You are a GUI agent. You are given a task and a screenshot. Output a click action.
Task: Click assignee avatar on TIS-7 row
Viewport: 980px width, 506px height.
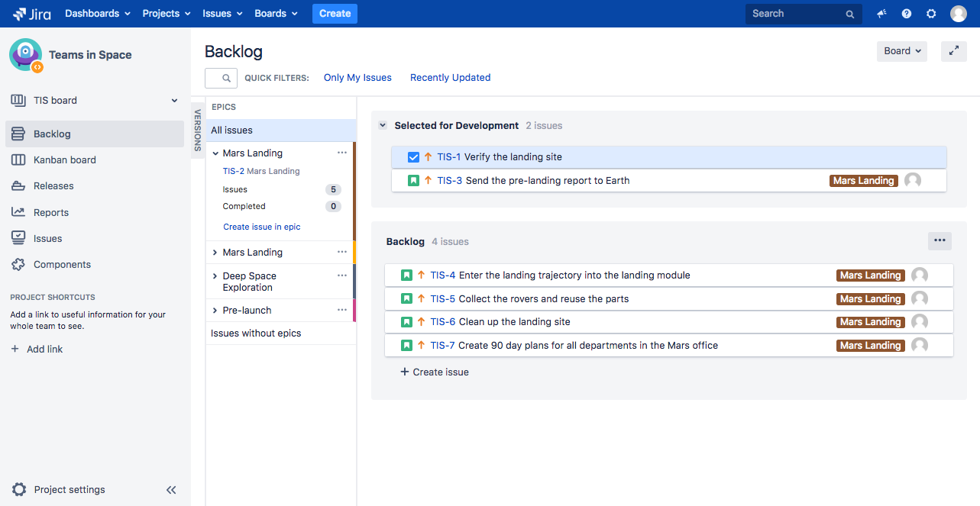coord(920,346)
